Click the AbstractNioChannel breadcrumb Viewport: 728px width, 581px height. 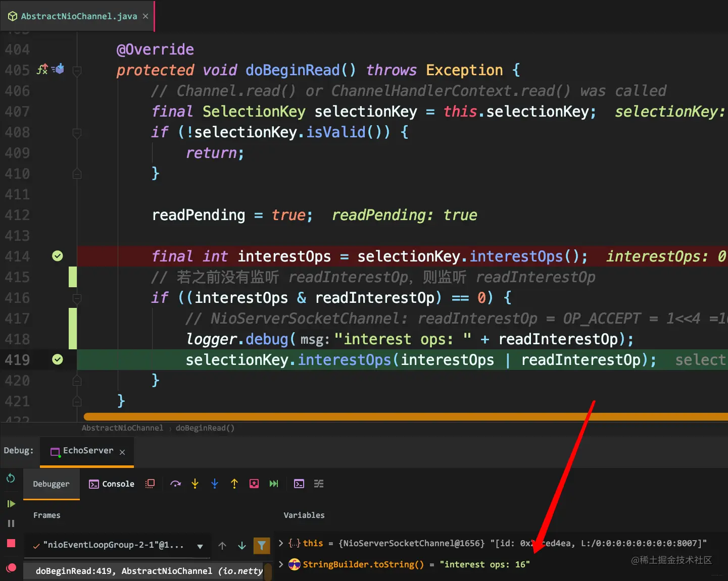click(x=122, y=428)
